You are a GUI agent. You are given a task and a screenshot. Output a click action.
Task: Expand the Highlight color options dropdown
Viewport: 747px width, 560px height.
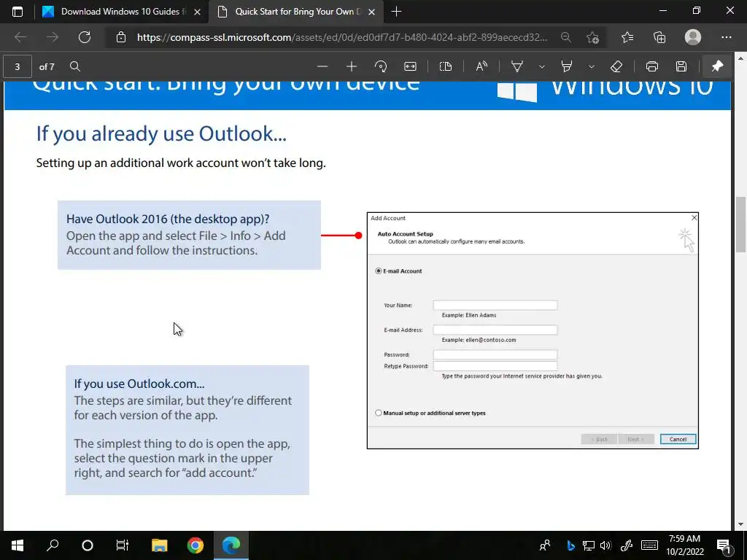pos(591,66)
